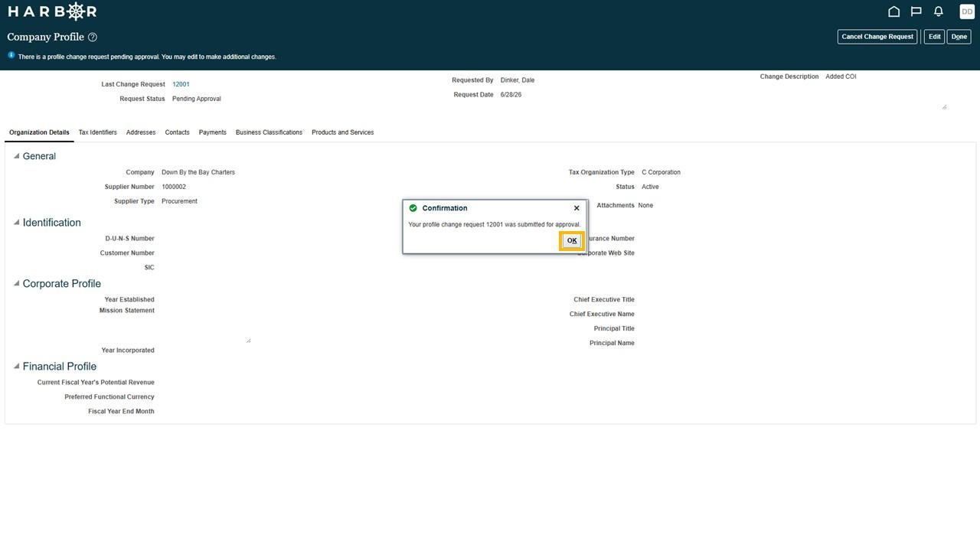Open the notifications bell icon
Screen dimensions: 980x551
pos(939,11)
